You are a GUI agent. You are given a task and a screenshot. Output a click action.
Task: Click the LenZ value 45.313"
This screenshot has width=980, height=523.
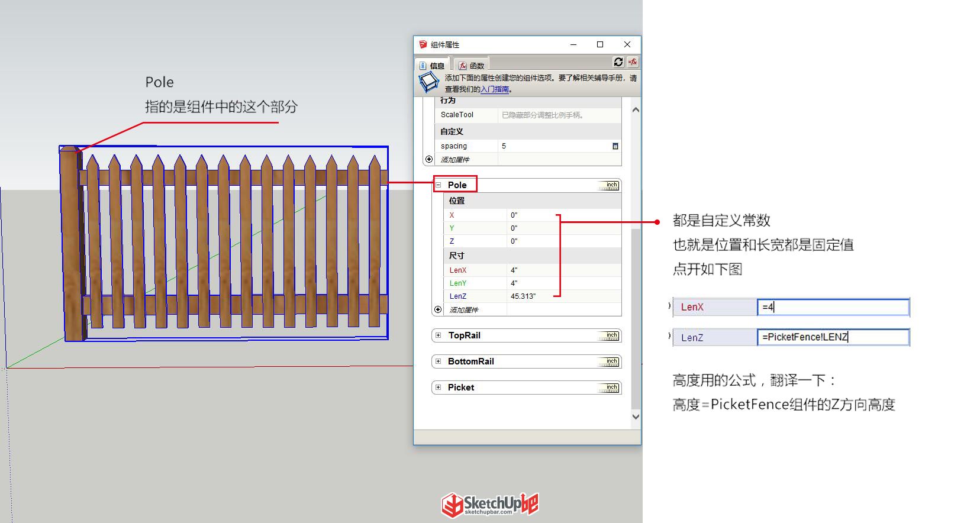[563, 296]
